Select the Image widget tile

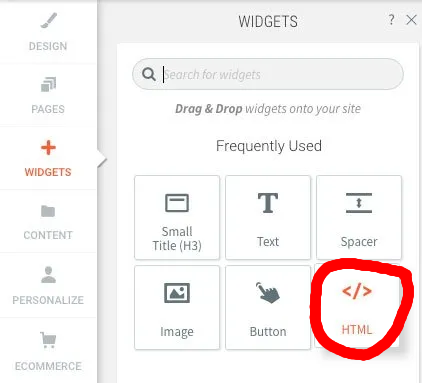[177, 307]
